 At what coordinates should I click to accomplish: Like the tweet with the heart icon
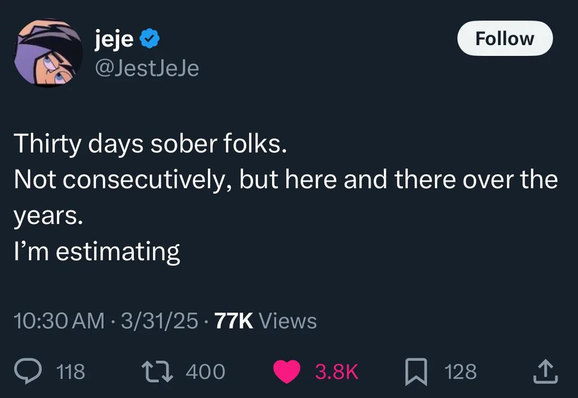[x=287, y=372]
